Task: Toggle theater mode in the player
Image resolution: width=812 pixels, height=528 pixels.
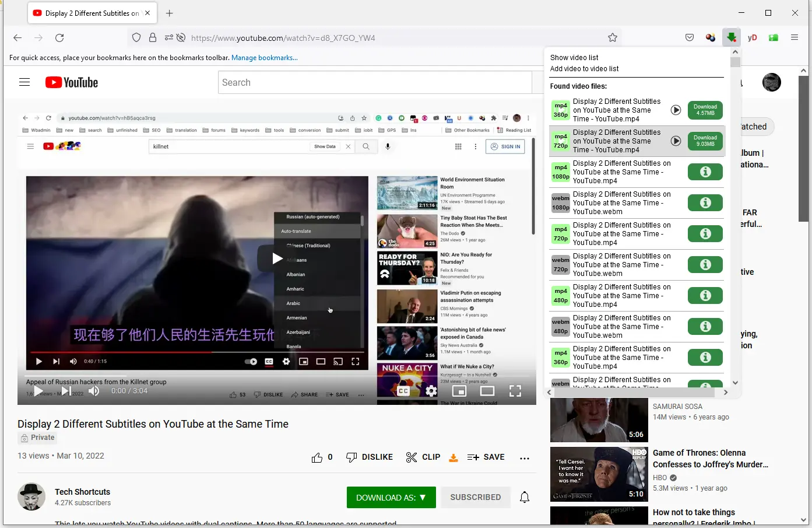Action: click(x=487, y=391)
